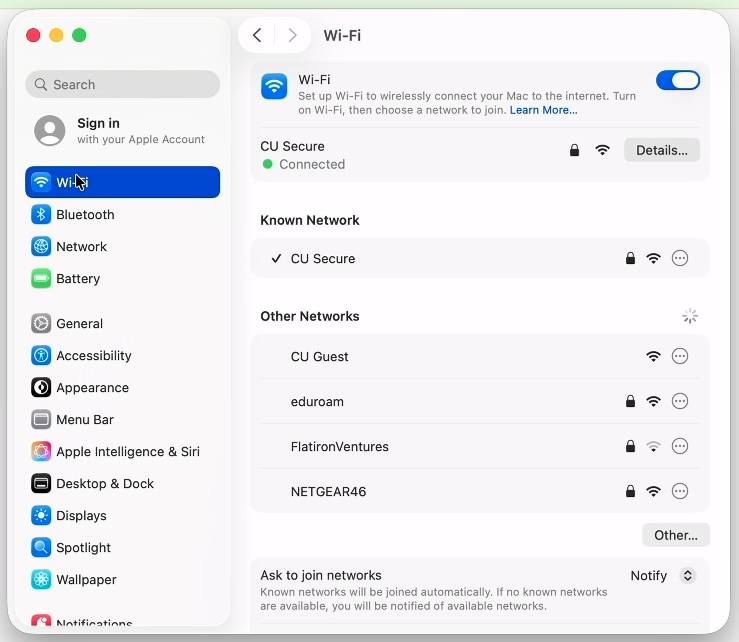The height and width of the screenshot is (642, 739).
Task: Click the Other... network button
Action: tap(675, 535)
